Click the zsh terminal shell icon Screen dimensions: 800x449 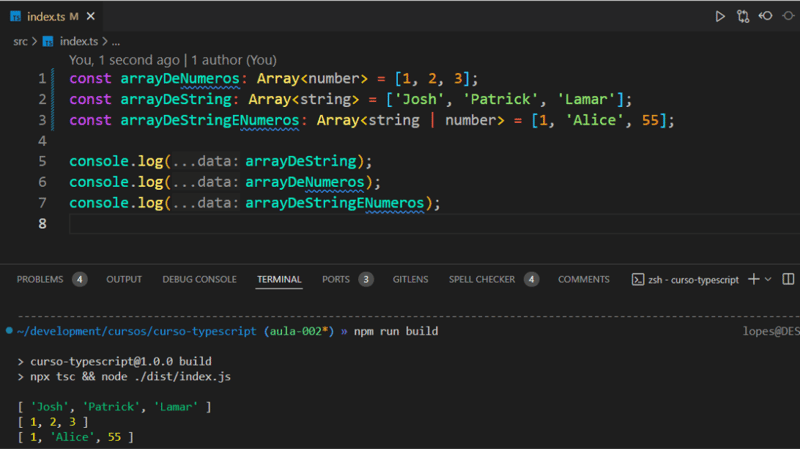638,280
